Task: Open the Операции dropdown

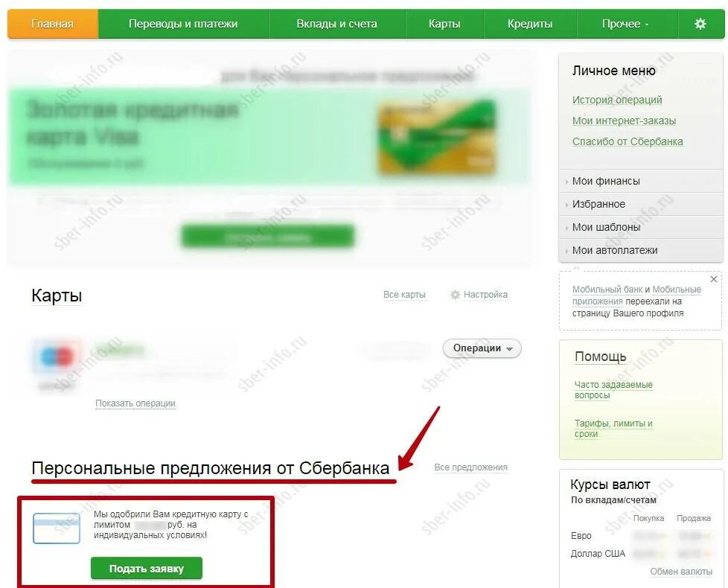Action: coord(482,348)
